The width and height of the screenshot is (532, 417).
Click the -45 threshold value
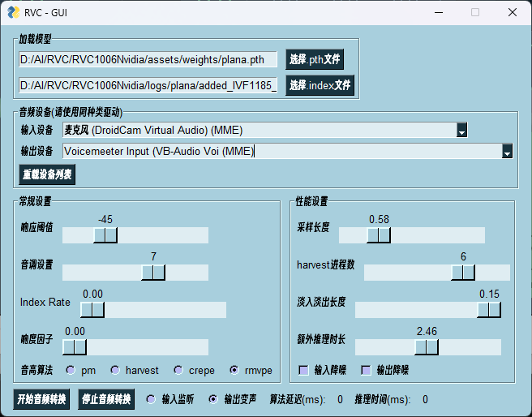point(105,220)
